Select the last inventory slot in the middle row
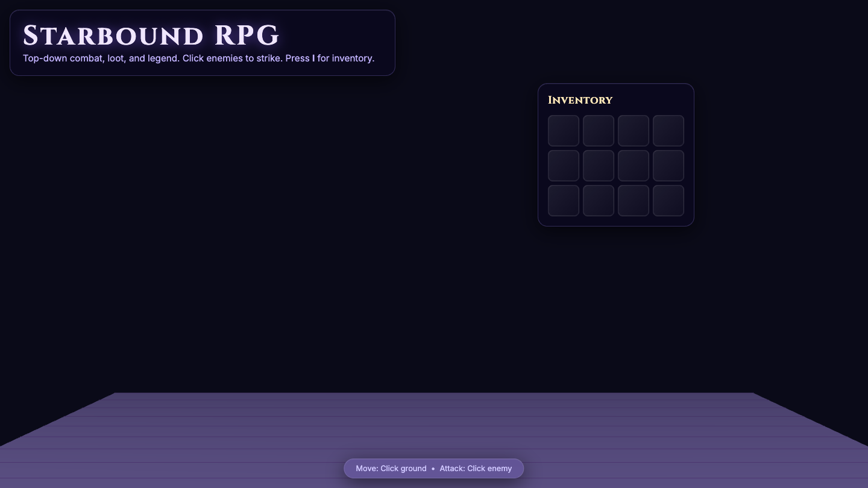 [x=668, y=166]
